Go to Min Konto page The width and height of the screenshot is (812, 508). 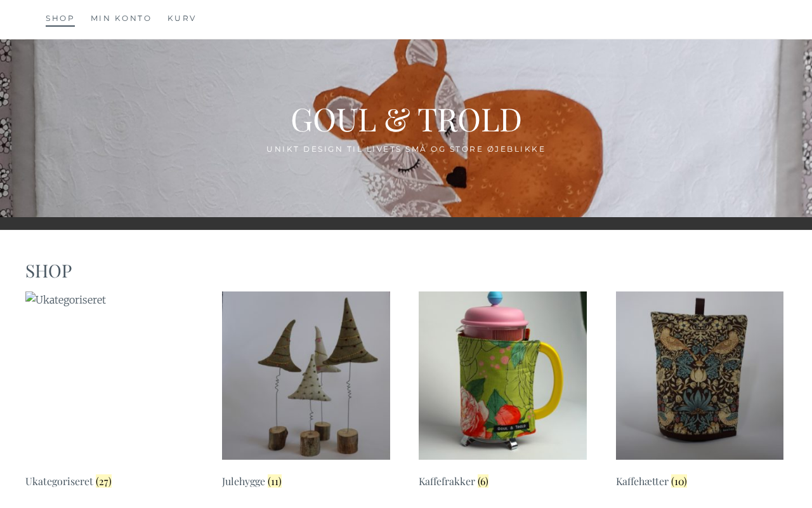point(121,18)
